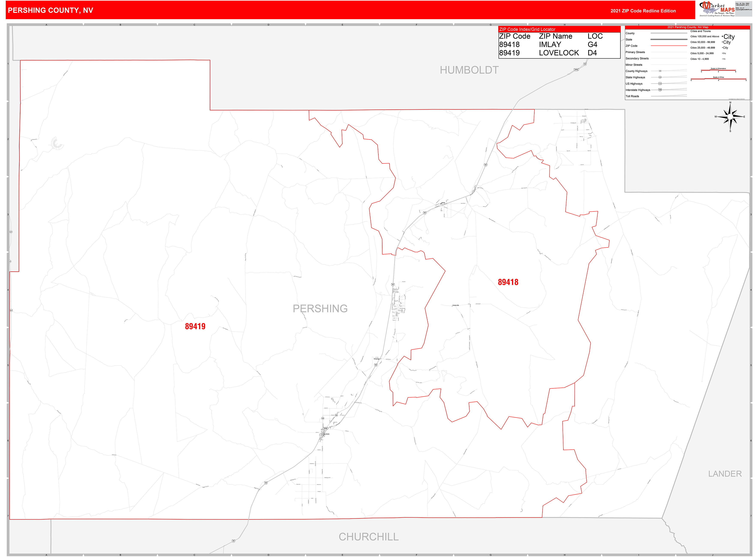Expand the Cities and Towns legend section
This screenshot has height=557, width=756.
[700, 31]
